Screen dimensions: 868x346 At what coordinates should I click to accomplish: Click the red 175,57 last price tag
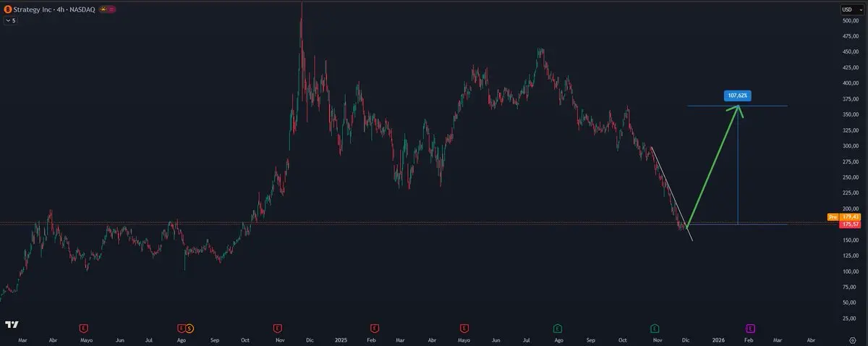pos(851,224)
